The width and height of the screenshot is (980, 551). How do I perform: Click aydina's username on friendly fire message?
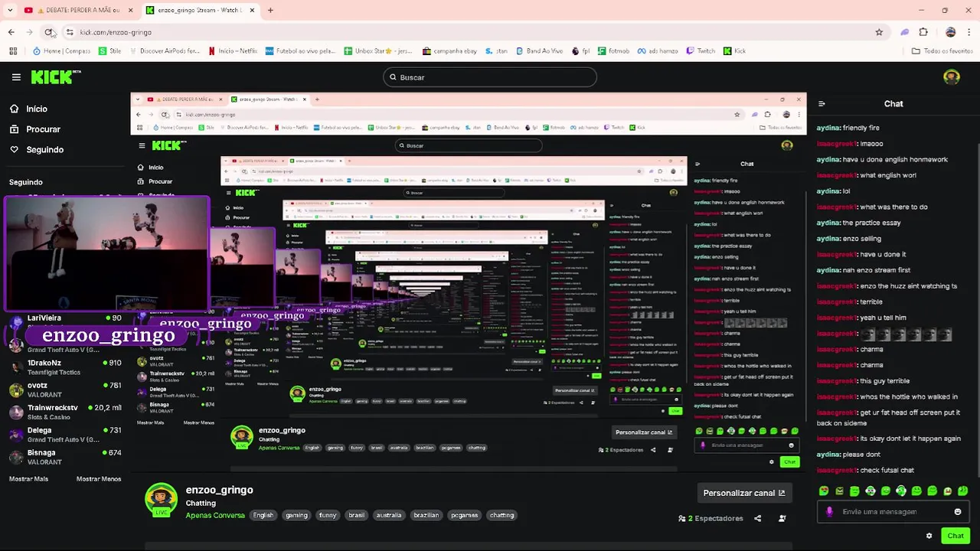pyautogui.click(x=828, y=128)
